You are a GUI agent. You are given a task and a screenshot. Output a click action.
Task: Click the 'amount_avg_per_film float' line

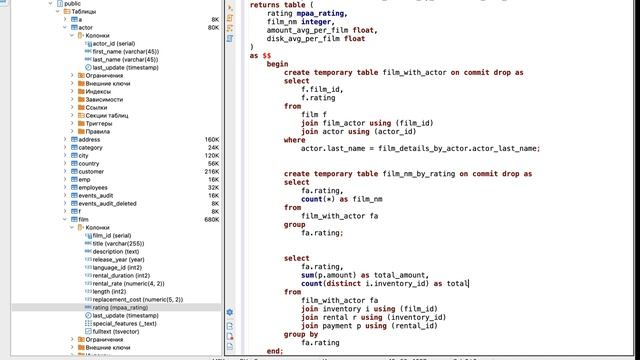point(322,30)
